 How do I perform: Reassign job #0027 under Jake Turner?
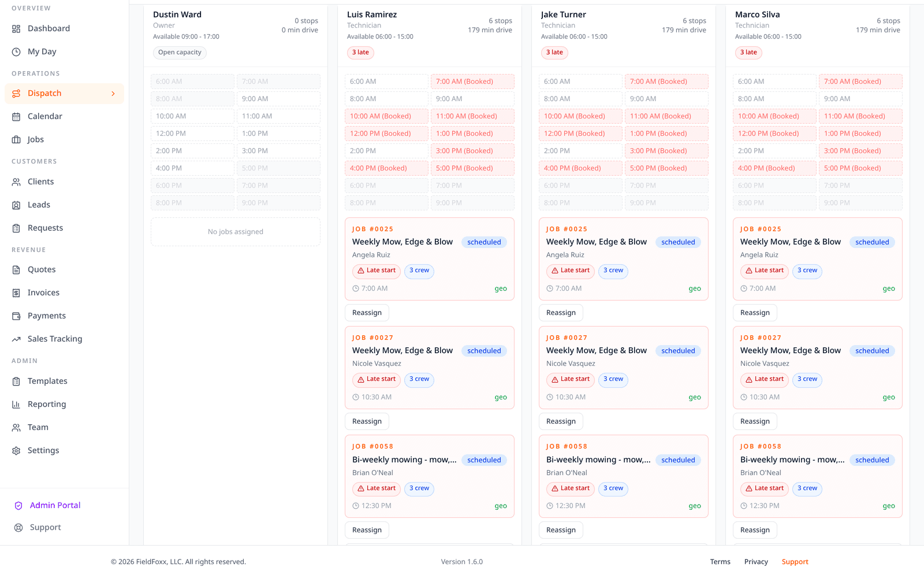561,421
